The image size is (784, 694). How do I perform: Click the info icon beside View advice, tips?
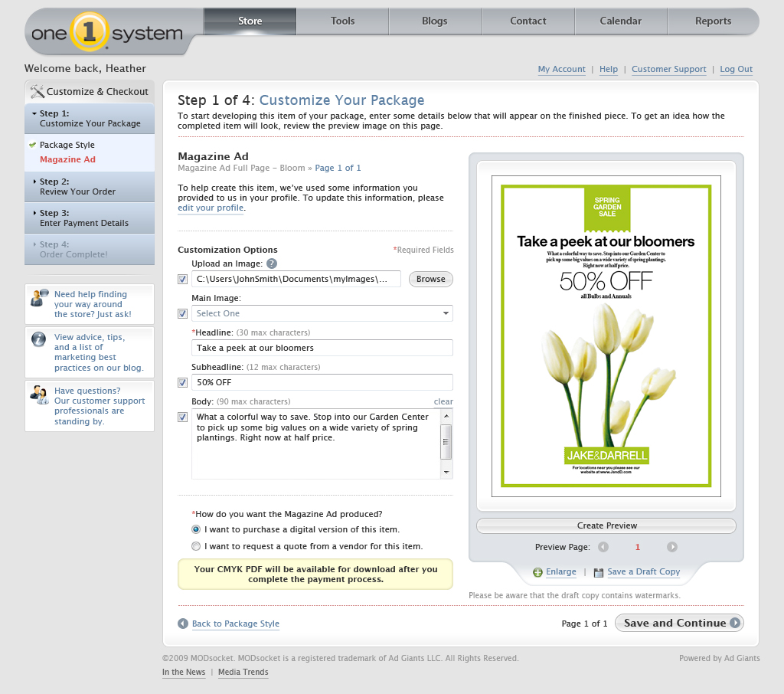point(38,339)
